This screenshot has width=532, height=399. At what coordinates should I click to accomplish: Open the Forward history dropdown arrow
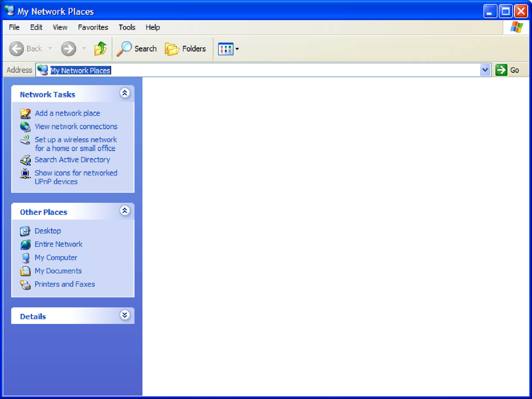pyautogui.click(x=84, y=48)
